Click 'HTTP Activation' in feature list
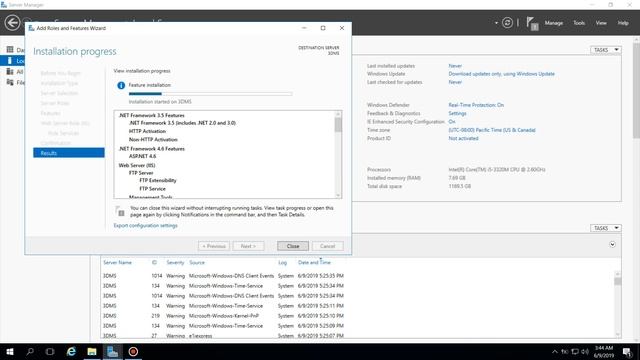This screenshot has width=640, height=360. click(x=147, y=131)
